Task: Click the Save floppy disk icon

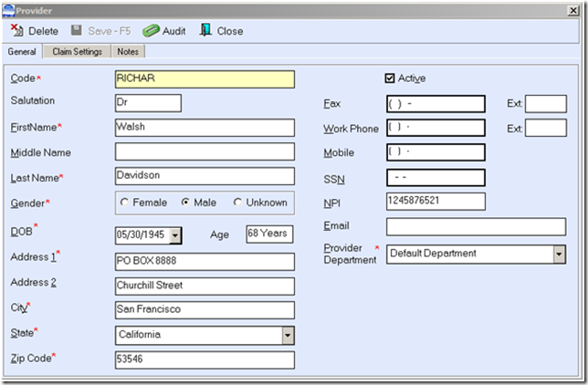Action: 77,30
